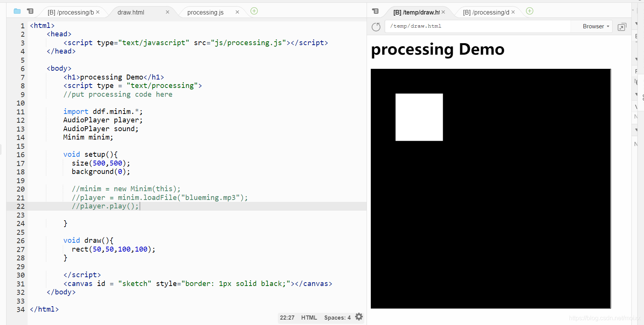Image resolution: width=644 pixels, height=325 pixels.
Task: Click the 'rect(50,50,100,100);' line
Action: pos(114,249)
